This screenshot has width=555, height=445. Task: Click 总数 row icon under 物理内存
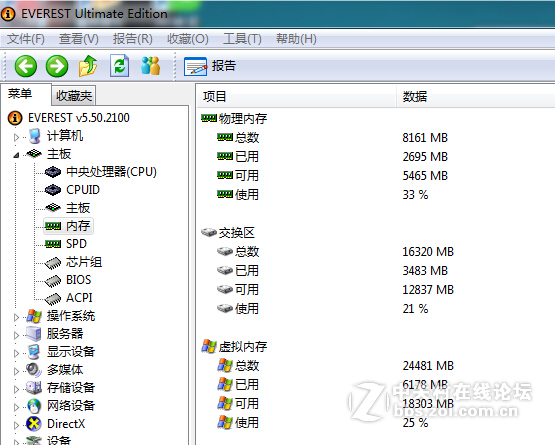coord(225,137)
